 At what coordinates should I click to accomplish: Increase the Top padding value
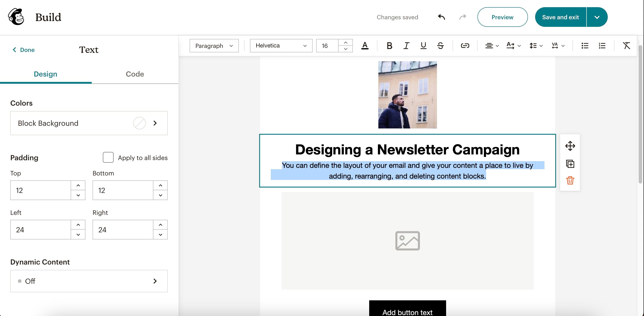[78, 185]
